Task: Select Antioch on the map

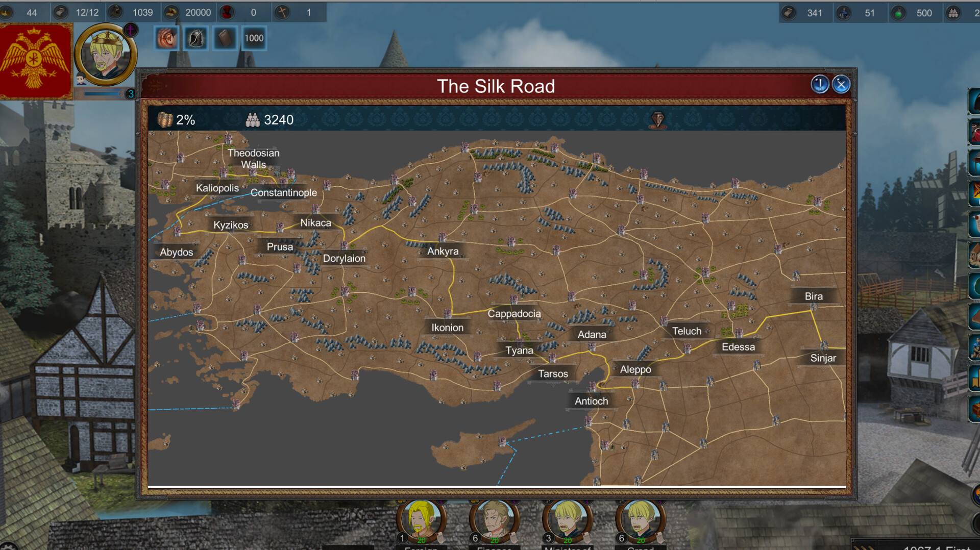Action: [591, 401]
